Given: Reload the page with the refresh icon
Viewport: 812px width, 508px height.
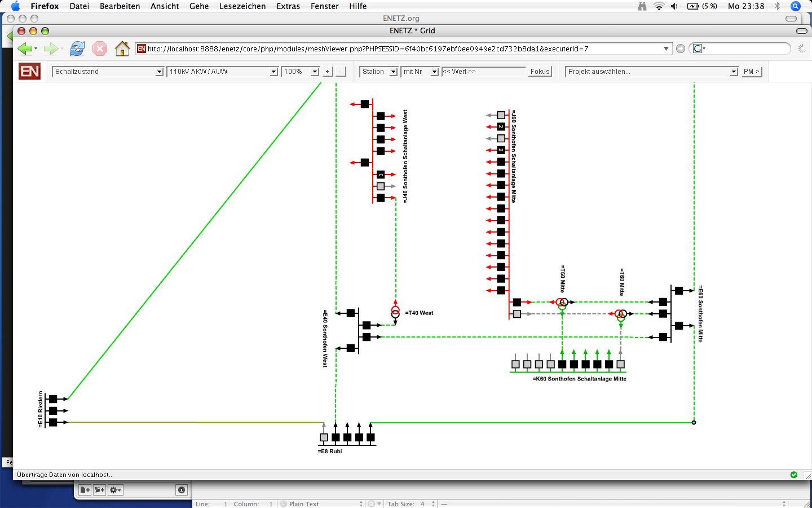Looking at the screenshot, I should [77, 49].
